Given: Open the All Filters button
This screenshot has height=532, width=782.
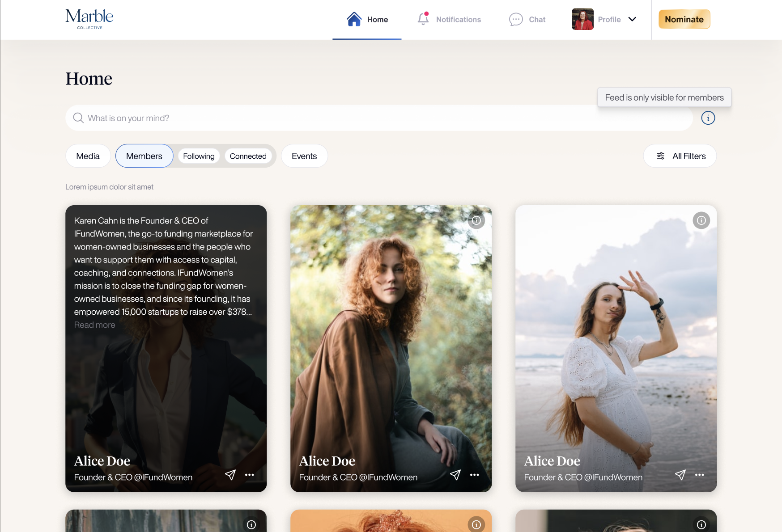Looking at the screenshot, I should click(680, 156).
